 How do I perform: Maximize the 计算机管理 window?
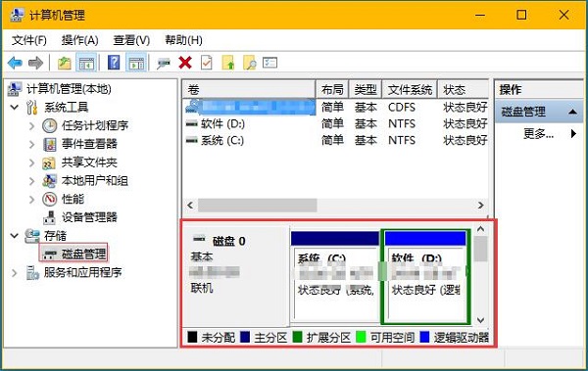pyautogui.click(x=521, y=15)
